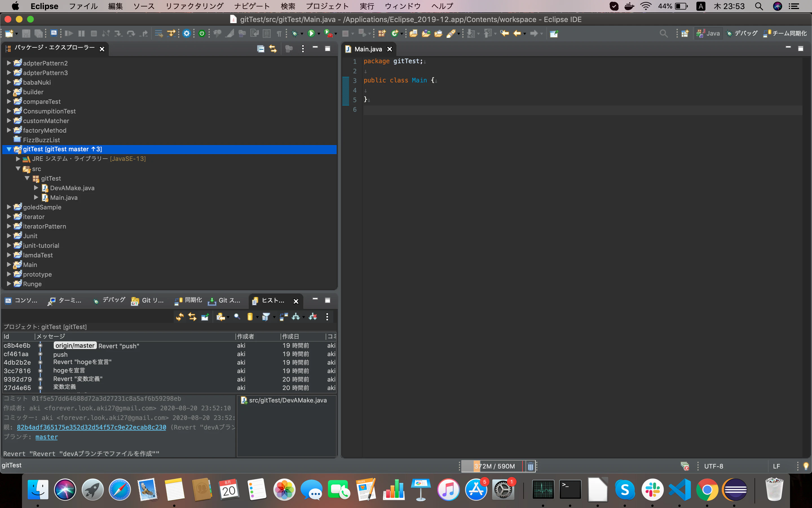Expand DevAMake.java in Package Explorer
812x508 pixels.
point(36,188)
